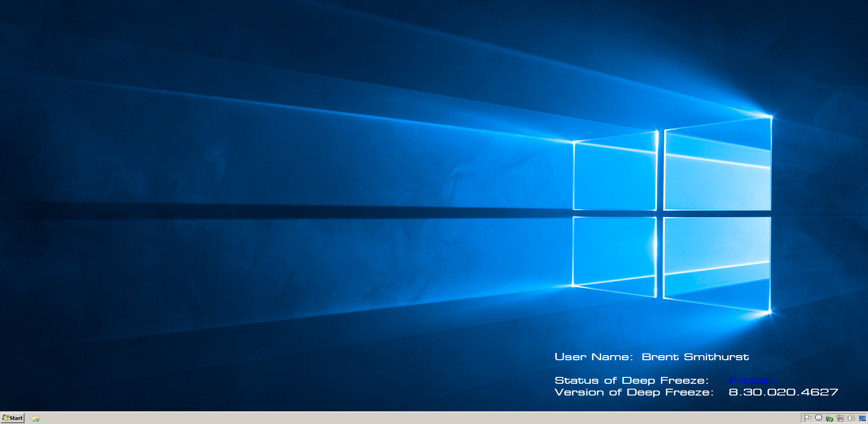Open the network connection tray icon
This screenshot has width=868, height=424.
click(840, 418)
